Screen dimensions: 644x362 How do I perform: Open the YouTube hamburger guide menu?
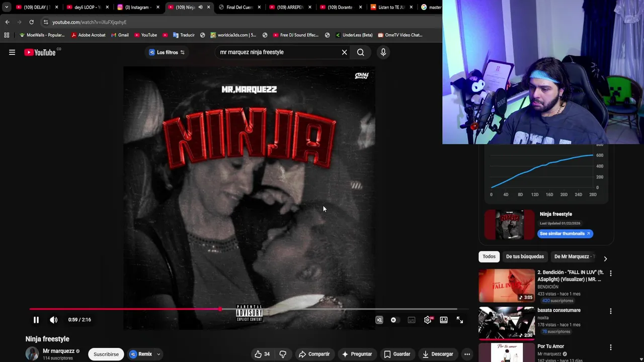(12, 52)
